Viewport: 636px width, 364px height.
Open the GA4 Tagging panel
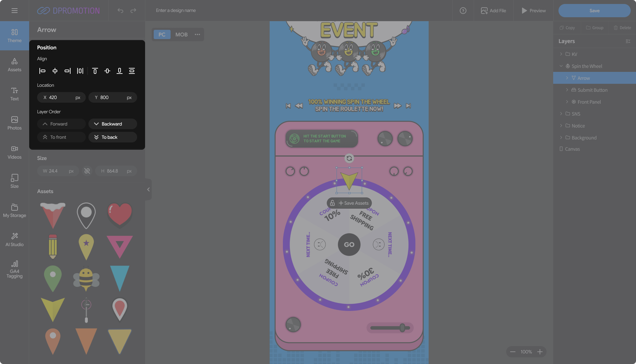15,269
